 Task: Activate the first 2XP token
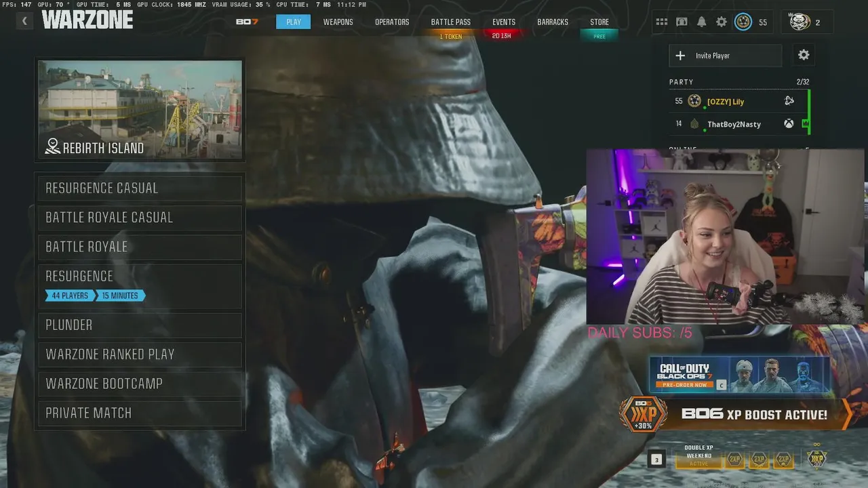click(x=734, y=460)
